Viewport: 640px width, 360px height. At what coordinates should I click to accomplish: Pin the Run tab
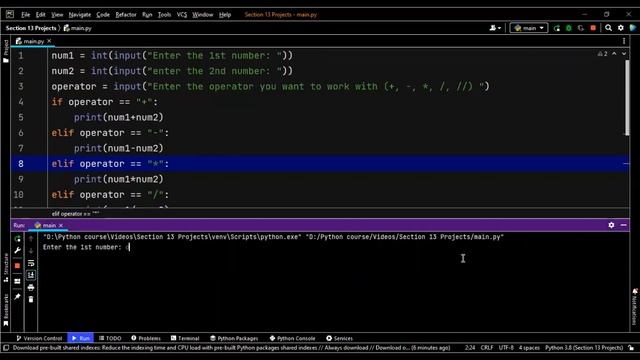point(17,297)
